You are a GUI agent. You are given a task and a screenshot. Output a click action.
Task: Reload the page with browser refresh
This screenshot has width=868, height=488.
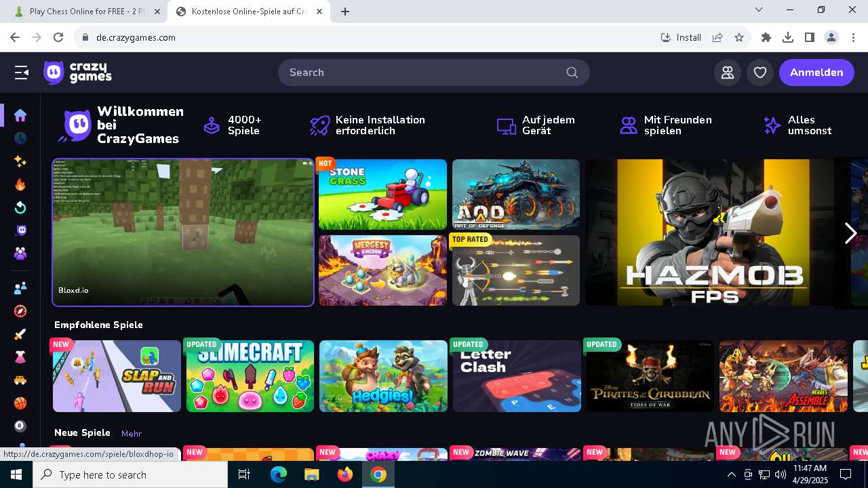(58, 37)
